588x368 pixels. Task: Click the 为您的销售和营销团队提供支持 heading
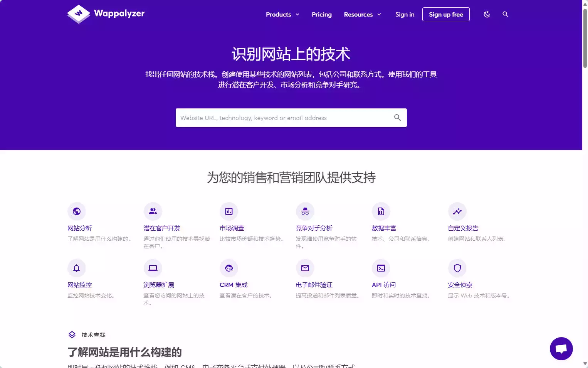tap(291, 177)
